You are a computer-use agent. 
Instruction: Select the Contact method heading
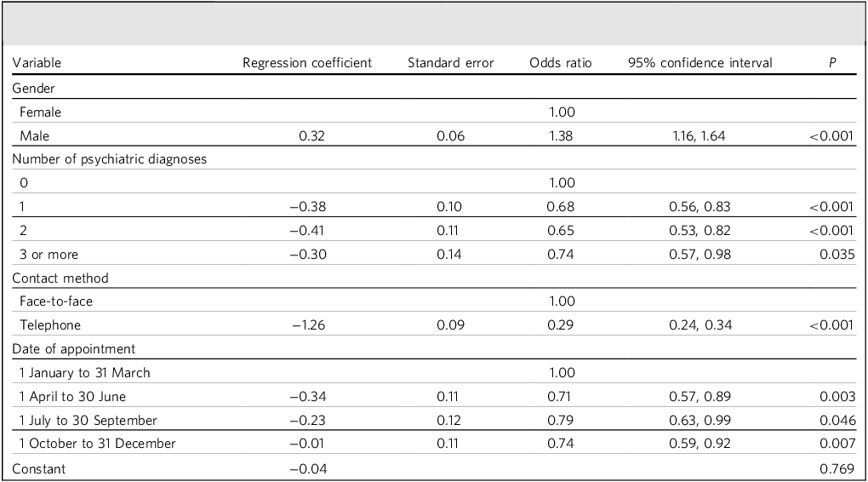pos(60,278)
